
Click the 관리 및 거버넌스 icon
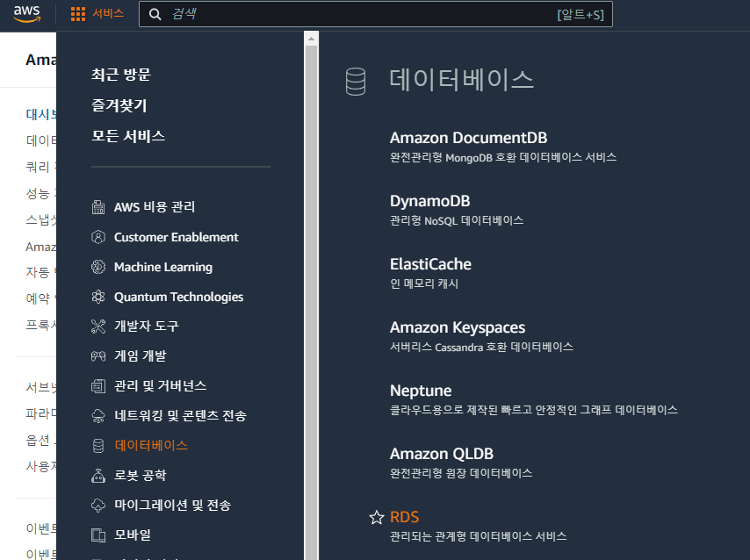(x=98, y=386)
